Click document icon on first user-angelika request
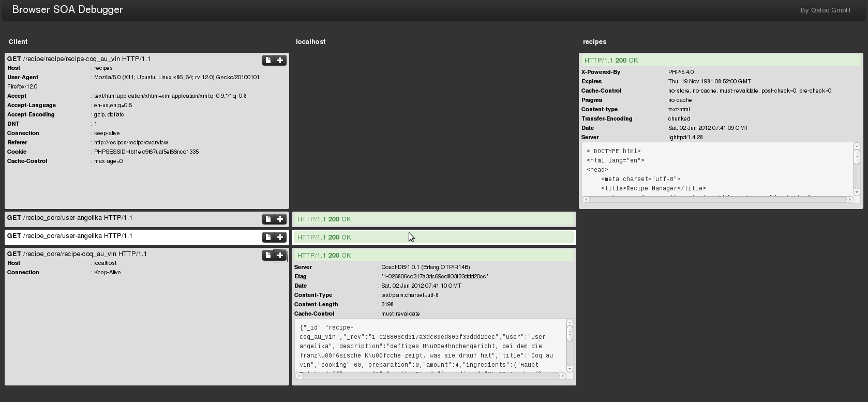This screenshot has width=868, height=402. coord(268,219)
